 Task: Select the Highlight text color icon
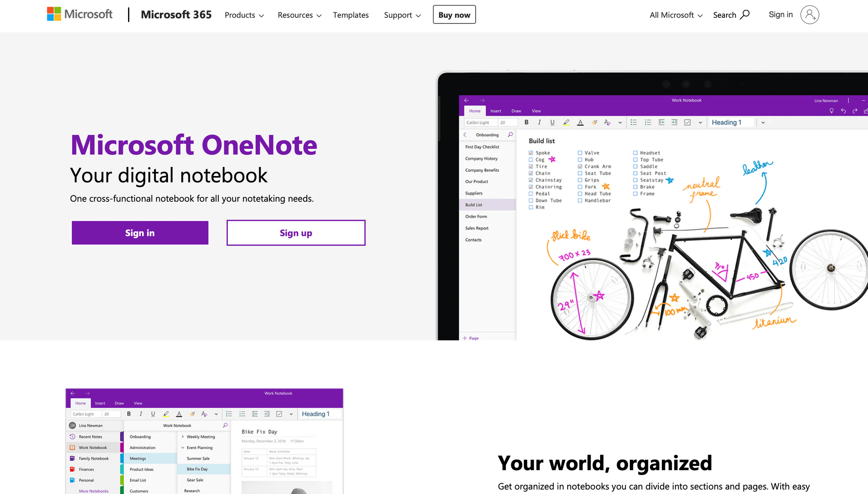coord(566,122)
